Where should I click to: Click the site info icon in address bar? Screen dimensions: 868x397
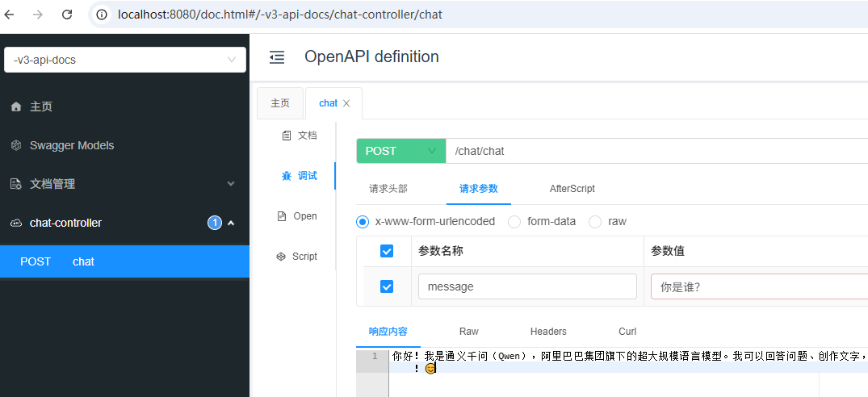[x=102, y=15]
